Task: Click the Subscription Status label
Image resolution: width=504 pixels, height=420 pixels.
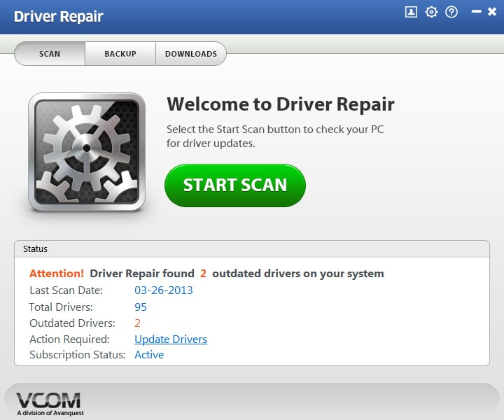Action: click(78, 355)
